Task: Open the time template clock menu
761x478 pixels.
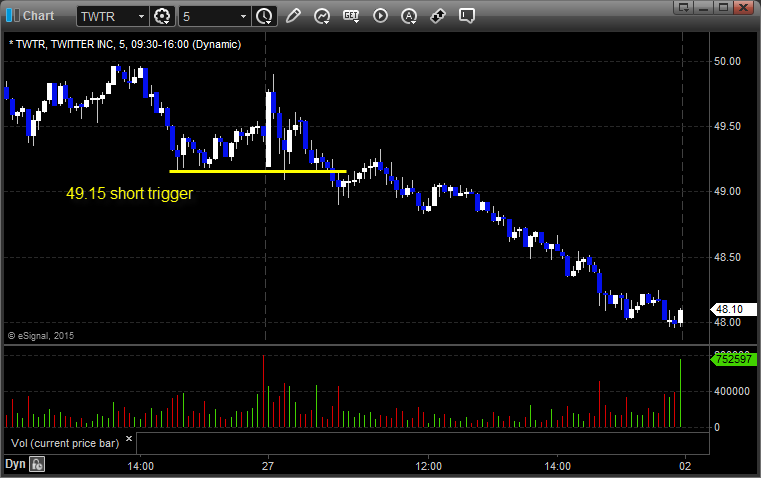Action: [x=265, y=16]
